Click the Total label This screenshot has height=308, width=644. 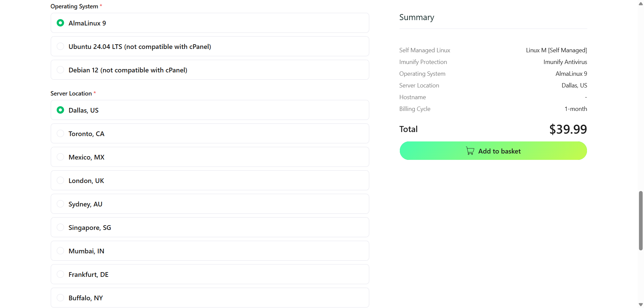pyautogui.click(x=408, y=129)
